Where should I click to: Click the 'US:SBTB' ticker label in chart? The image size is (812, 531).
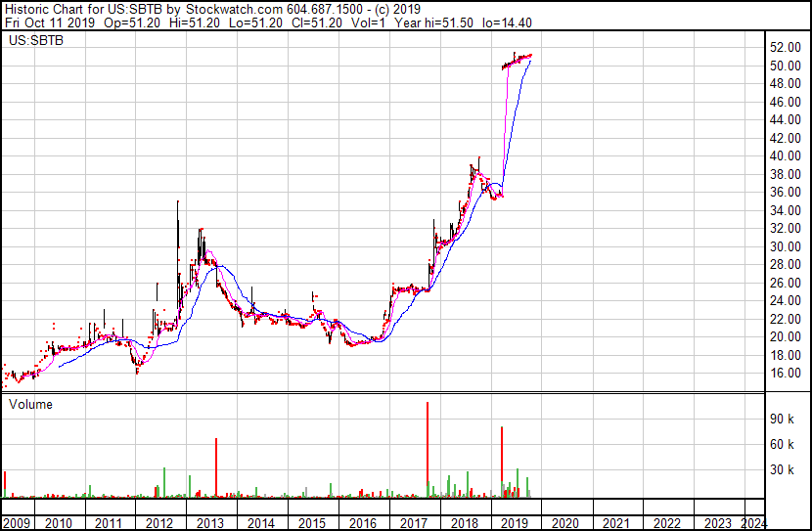[36, 40]
